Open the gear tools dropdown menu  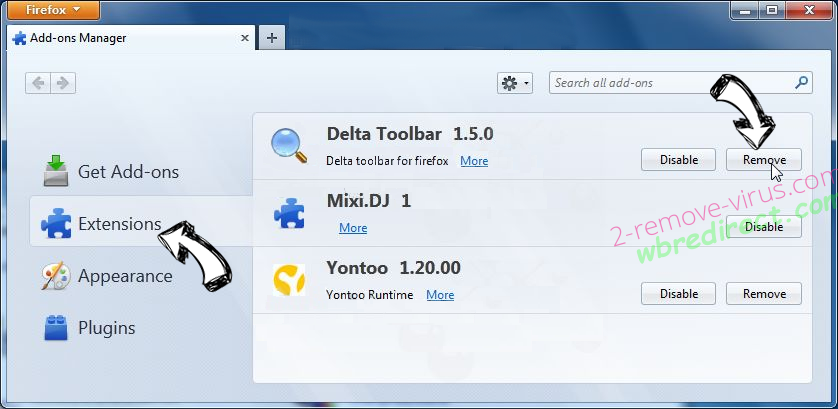pyautogui.click(x=515, y=84)
